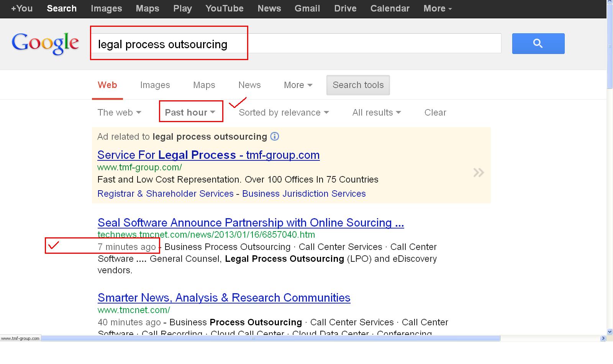Screen dimensions: 613x364
Task: Open YouTube in the top bar
Action: coord(225,8)
